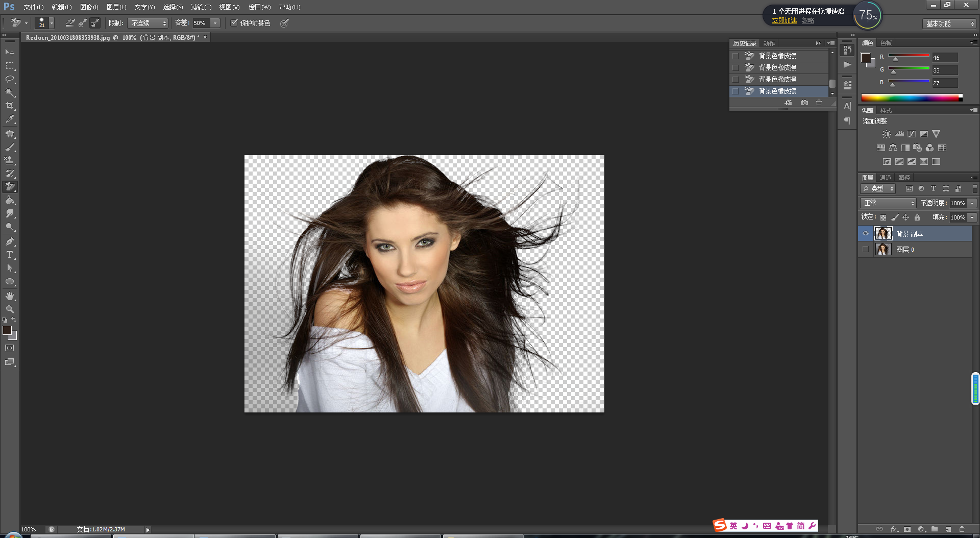
Task: Select the Rectangular Marquee tool
Action: coord(10,66)
